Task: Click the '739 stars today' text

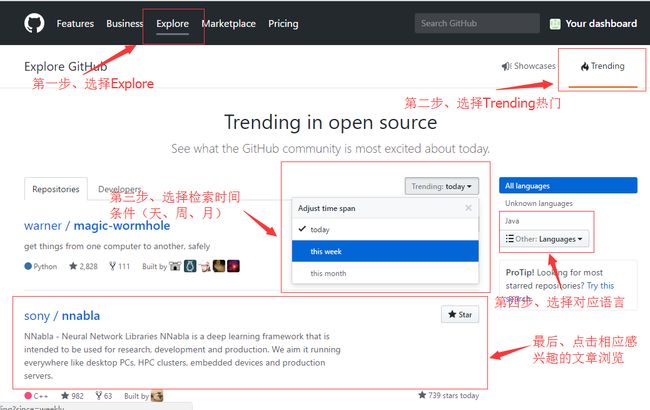Action: coord(449,395)
